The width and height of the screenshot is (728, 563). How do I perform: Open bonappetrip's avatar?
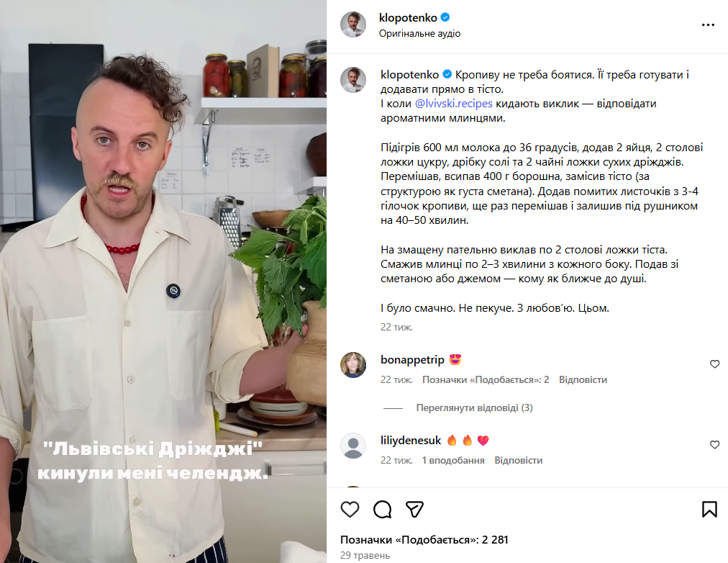(353, 364)
